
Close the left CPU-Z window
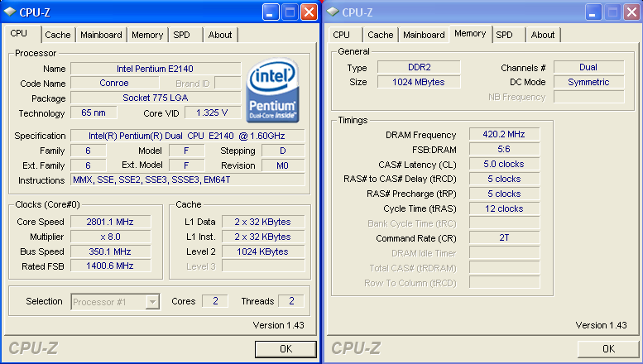pyautogui.click(x=309, y=12)
